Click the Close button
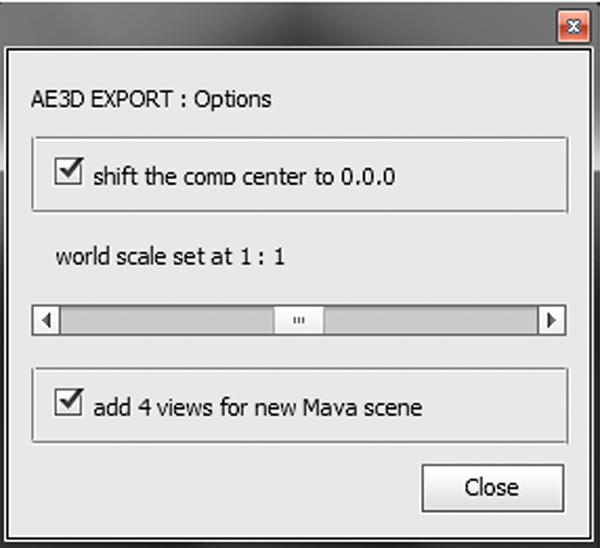The image size is (600, 548). [x=493, y=488]
